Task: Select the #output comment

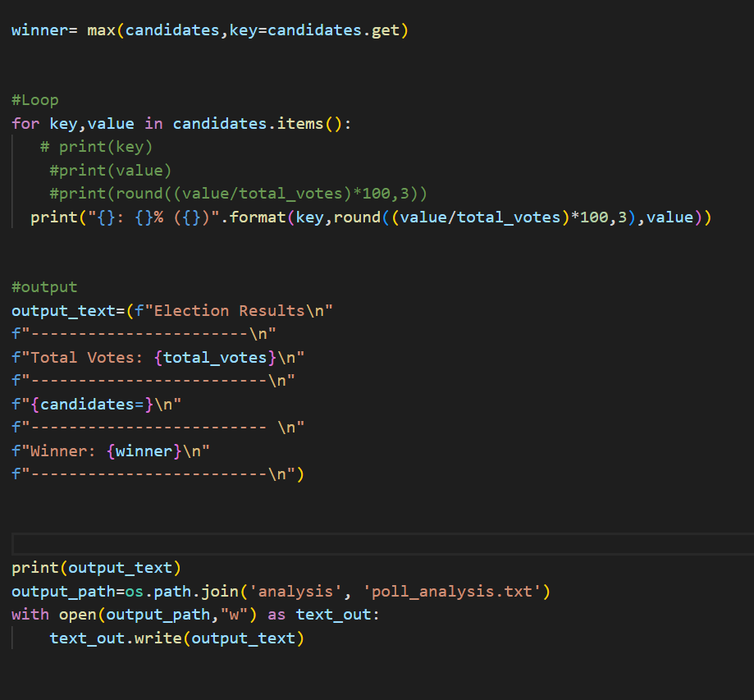Action: point(44,287)
